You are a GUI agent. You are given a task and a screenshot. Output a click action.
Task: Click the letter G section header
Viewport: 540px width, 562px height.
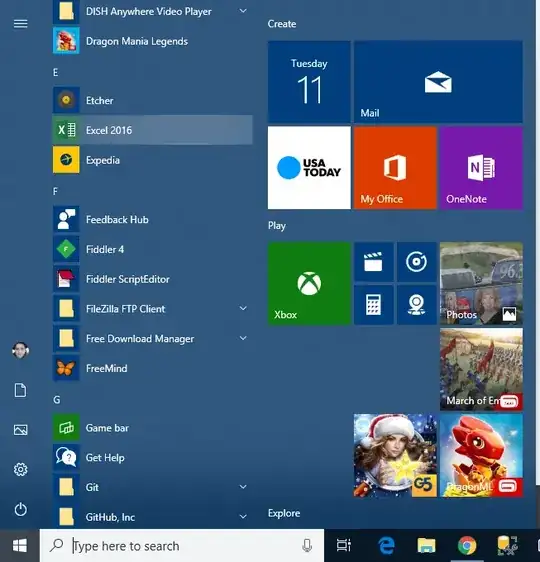(57, 400)
